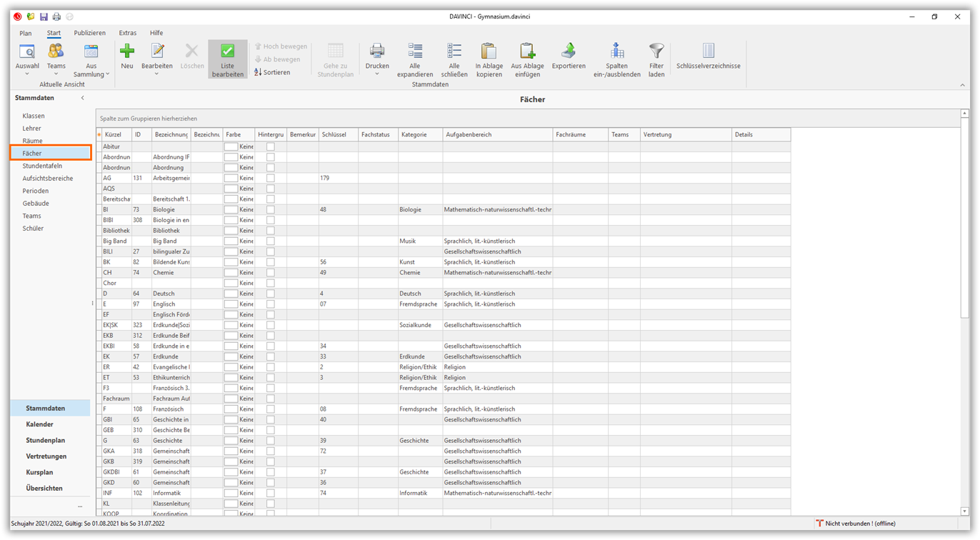Click the Drucken printer icon
The image size is (980, 540).
(x=377, y=51)
